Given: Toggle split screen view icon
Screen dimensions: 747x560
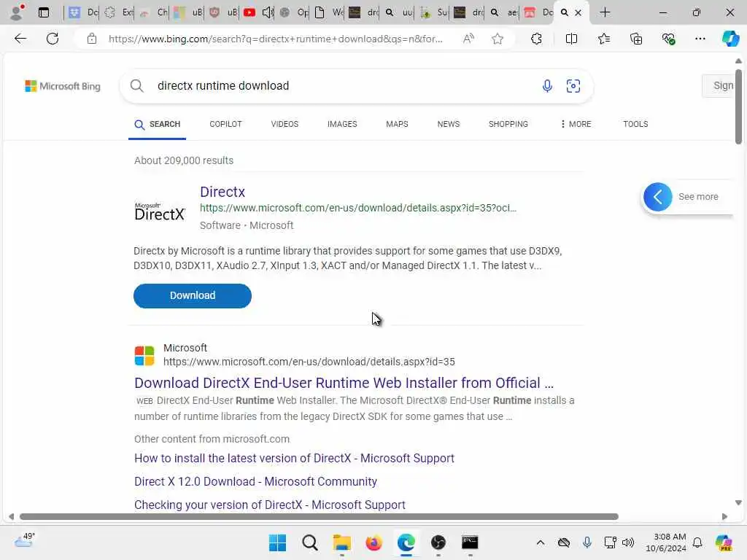Looking at the screenshot, I should tap(571, 39).
